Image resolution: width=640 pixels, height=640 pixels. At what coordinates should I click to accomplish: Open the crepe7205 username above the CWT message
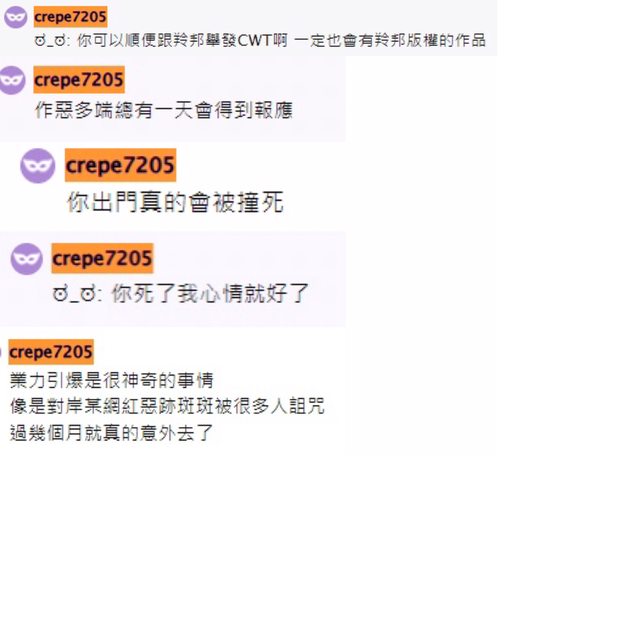coord(70,17)
